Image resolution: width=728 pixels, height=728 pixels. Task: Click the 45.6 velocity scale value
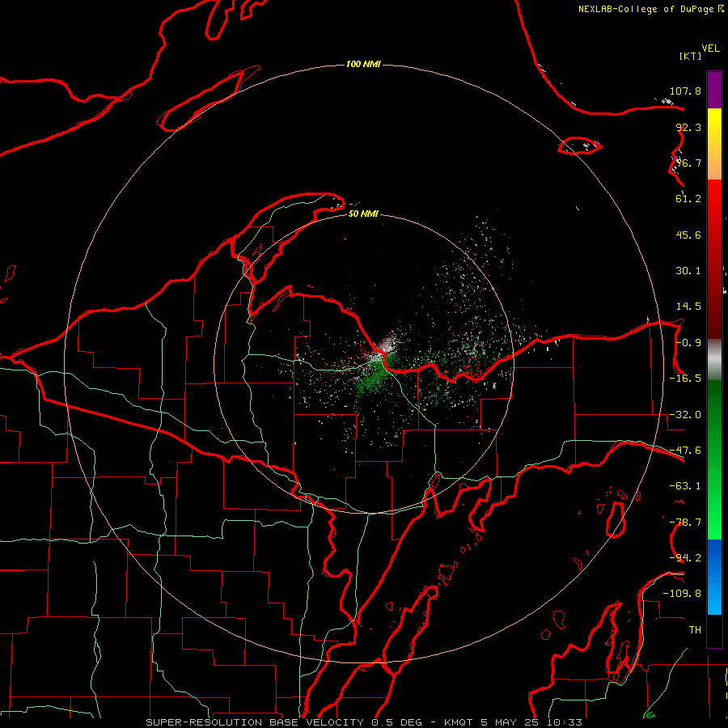(x=688, y=235)
